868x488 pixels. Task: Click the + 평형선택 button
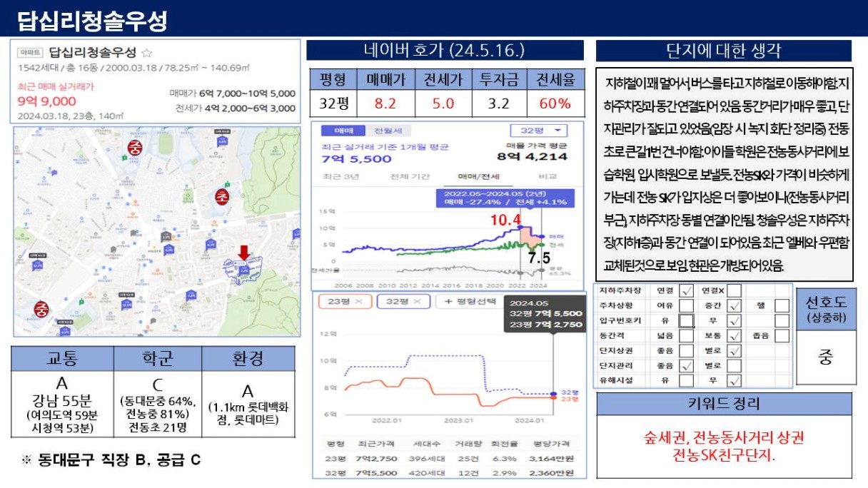[470, 302]
